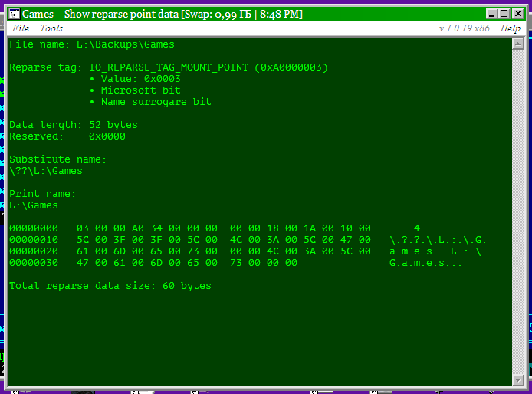Click the Data length 52 bytes line
This screenshot has width=532, height=394.
[x=74, y=125]
